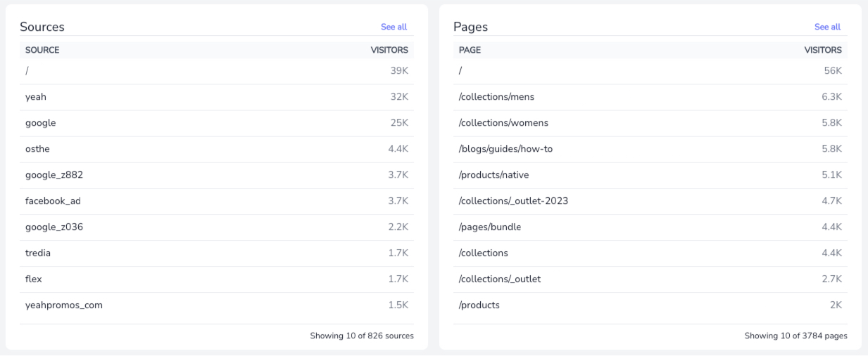Select the facebook_ad source row

click(x=217, y=201)
